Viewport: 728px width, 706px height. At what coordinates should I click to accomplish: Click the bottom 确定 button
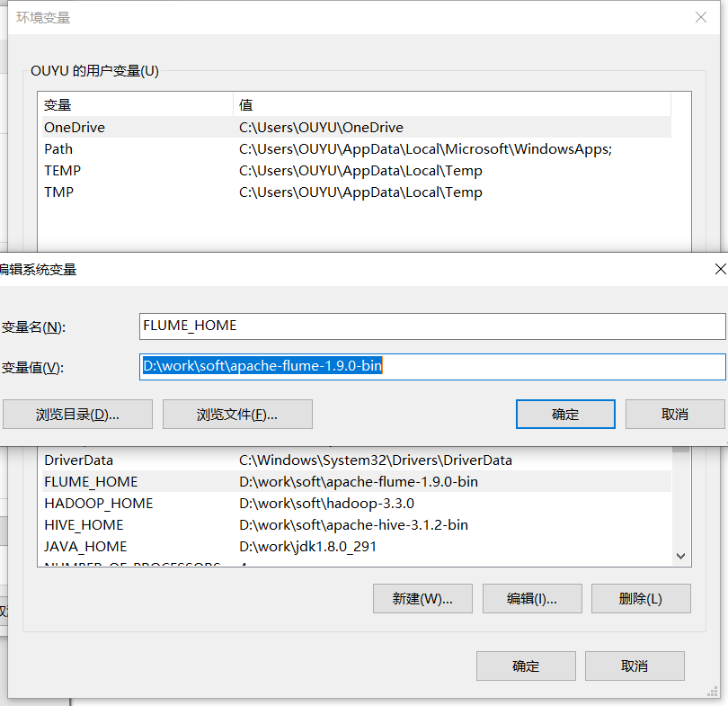[x=525, y=666]
